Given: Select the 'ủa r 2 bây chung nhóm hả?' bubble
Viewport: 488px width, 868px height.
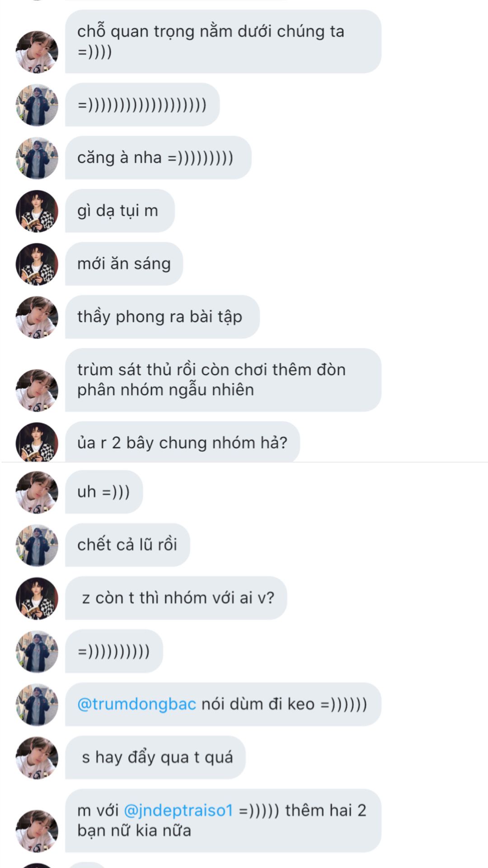Looking at the screenshot, I should (x=183, y=442).
